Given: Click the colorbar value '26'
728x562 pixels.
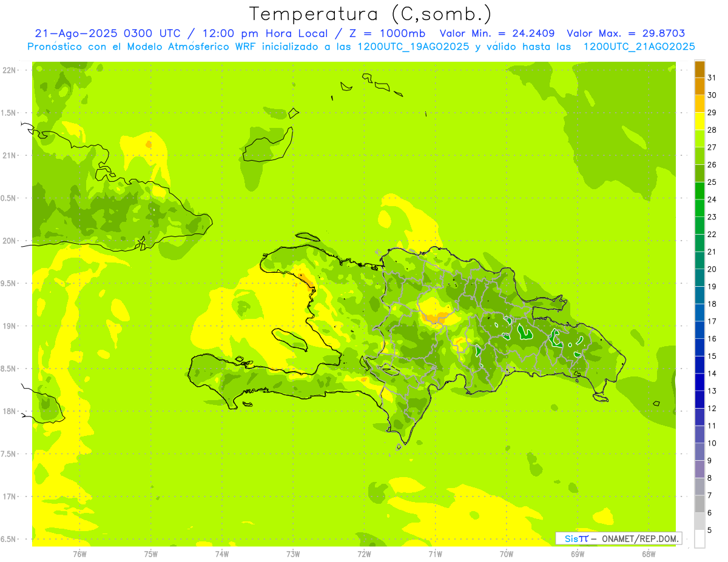Looking at the screenshot, I should (x=712, y=165).
